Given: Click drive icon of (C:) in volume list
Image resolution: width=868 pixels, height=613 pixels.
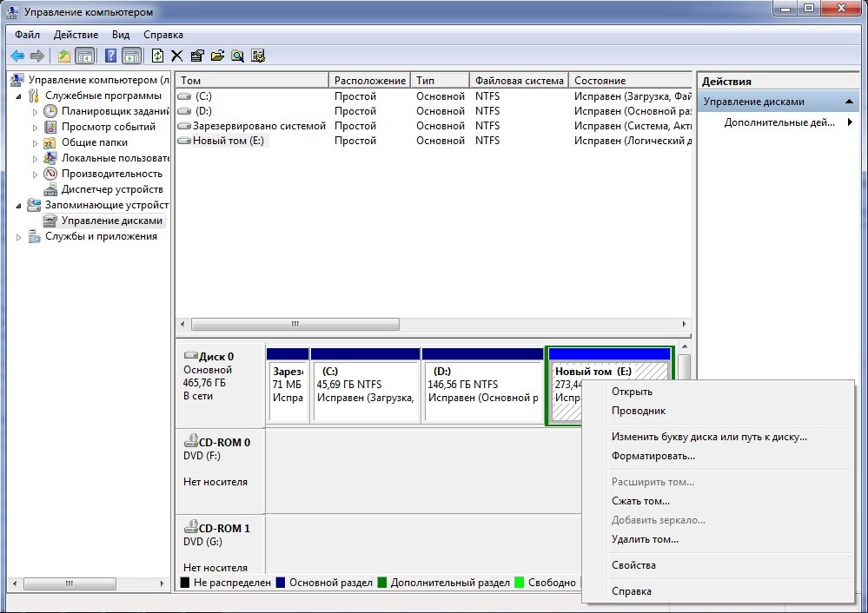Looking at the screenshot, I should (184, 96).
